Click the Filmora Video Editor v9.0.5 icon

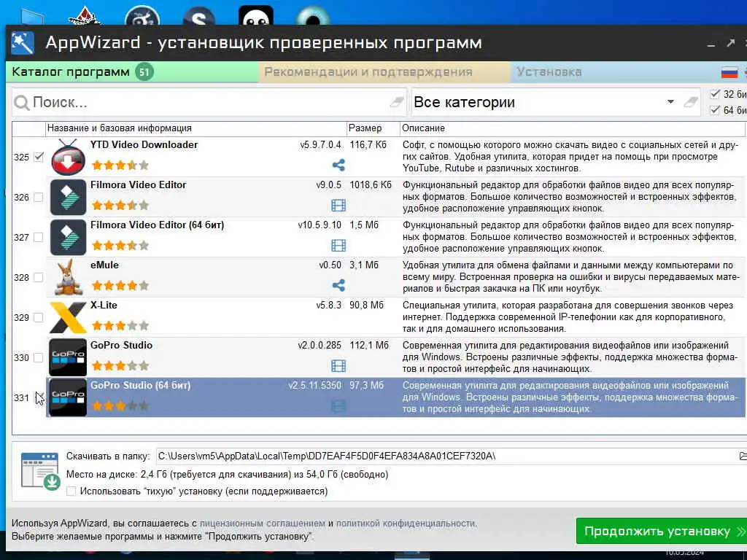pyautogui.click(x=68, y=197)
